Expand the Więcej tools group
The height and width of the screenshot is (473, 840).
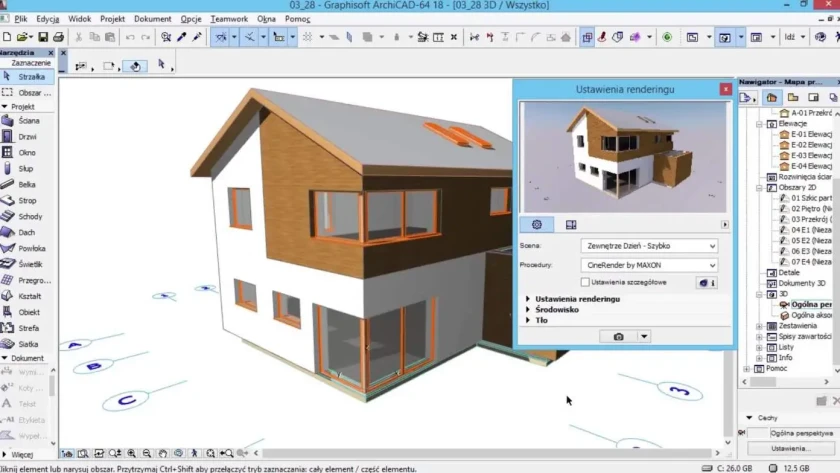pos(22,454)
